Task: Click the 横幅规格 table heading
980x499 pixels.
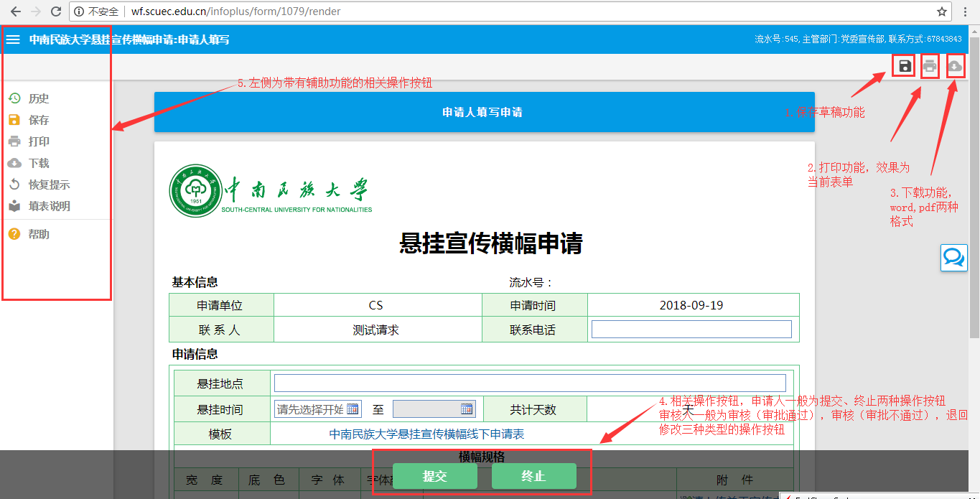Action: coord(483,457)
